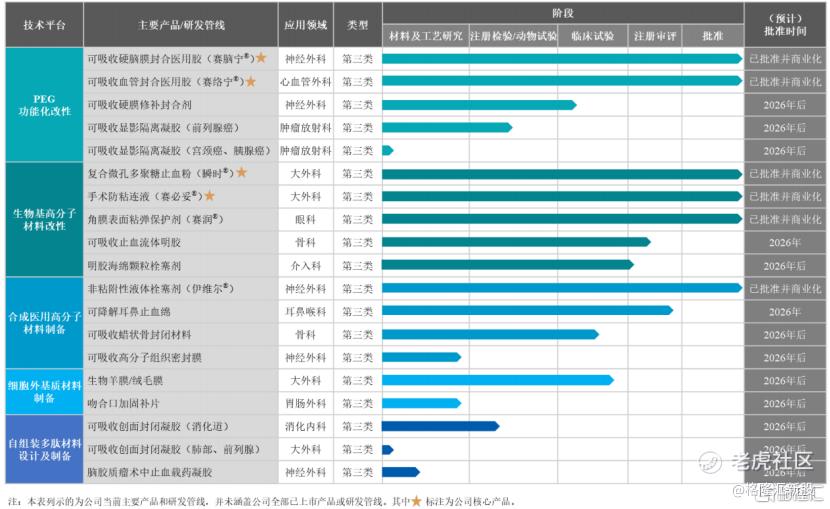Screen dimensions: 830x509
Task: Select the 主要产品/研发管线 column header
Action: point(181,25)
